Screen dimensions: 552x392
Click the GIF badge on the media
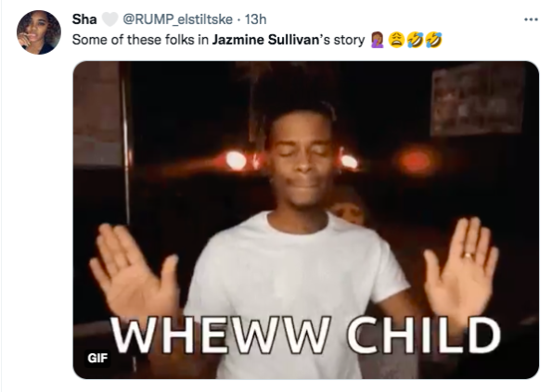[x=97, y=358]
